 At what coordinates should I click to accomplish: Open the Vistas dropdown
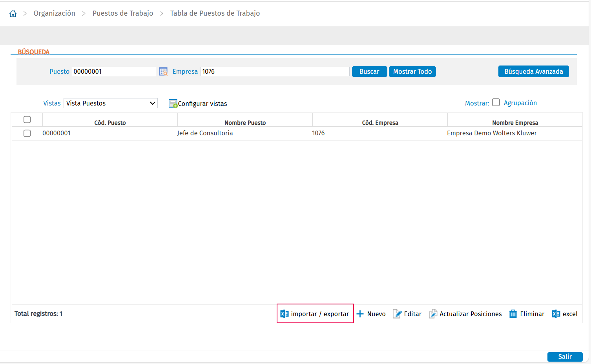(111, 103)
